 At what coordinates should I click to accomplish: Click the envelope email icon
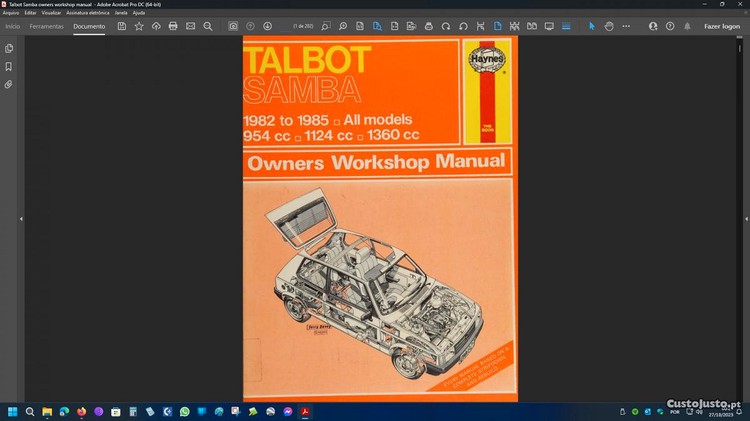click(x=190, y=26)
